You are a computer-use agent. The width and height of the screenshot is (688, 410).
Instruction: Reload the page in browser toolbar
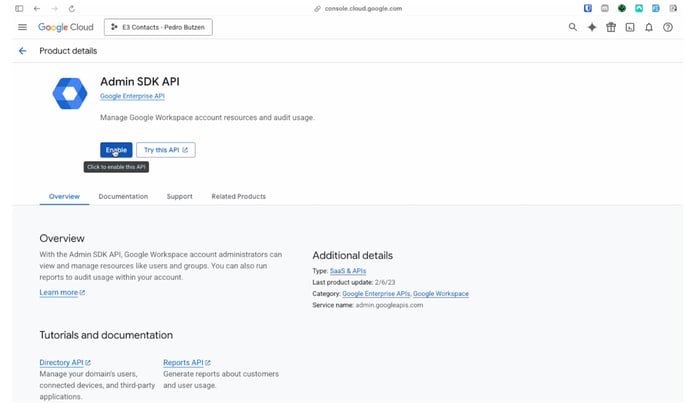(72, 8)
